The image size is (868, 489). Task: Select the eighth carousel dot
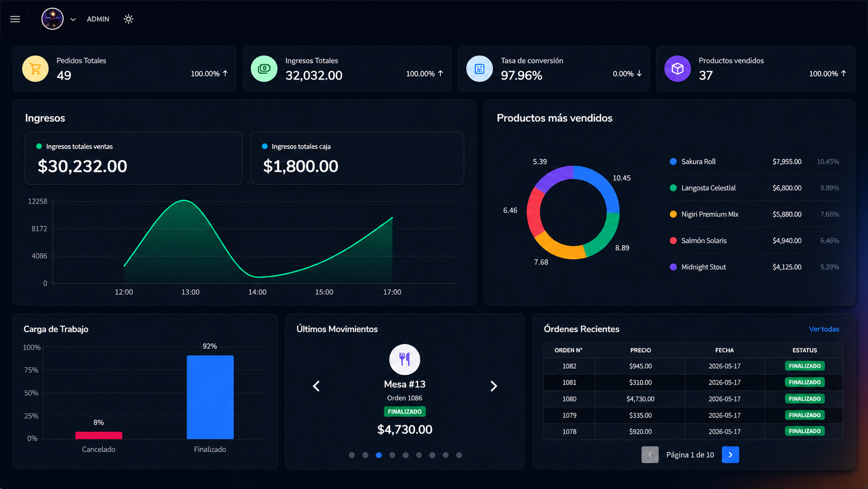(445, 455)
